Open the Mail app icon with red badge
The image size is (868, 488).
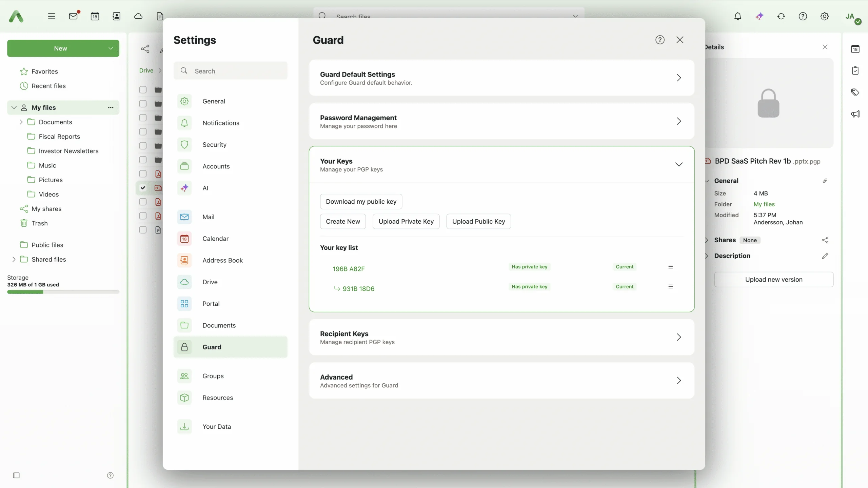(73, 16)
